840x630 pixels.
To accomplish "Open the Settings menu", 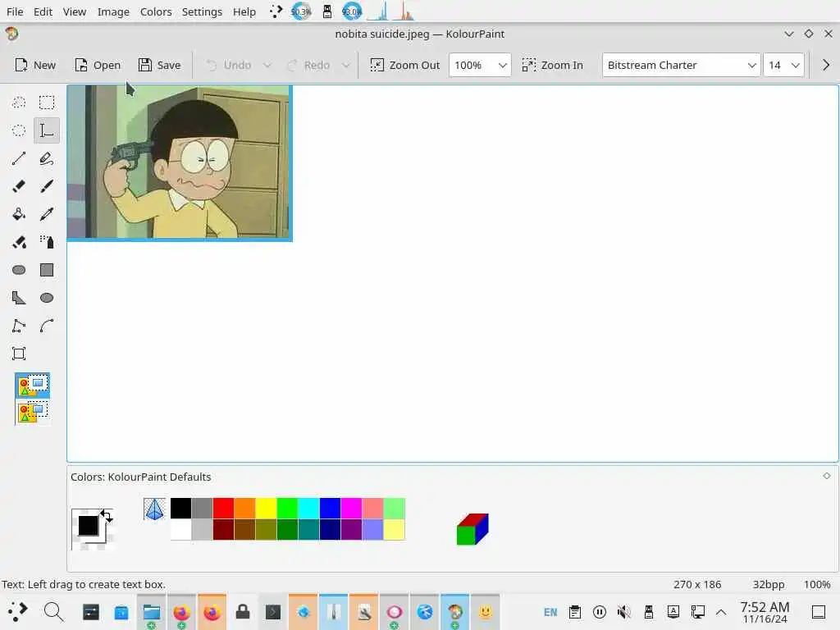I will point(202,11).
